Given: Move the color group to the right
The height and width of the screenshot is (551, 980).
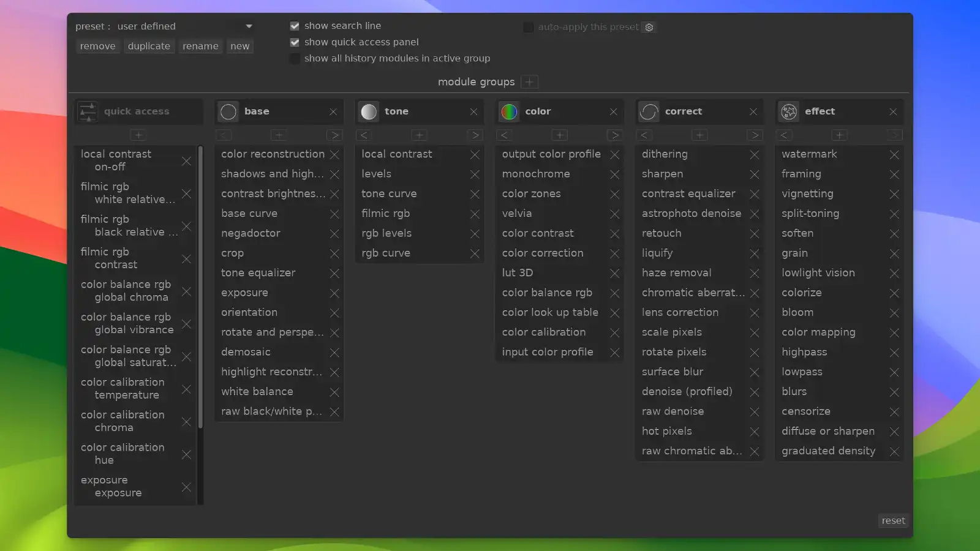Looking at the screenshot, I should pyautogui.click(x=614, y=135).
